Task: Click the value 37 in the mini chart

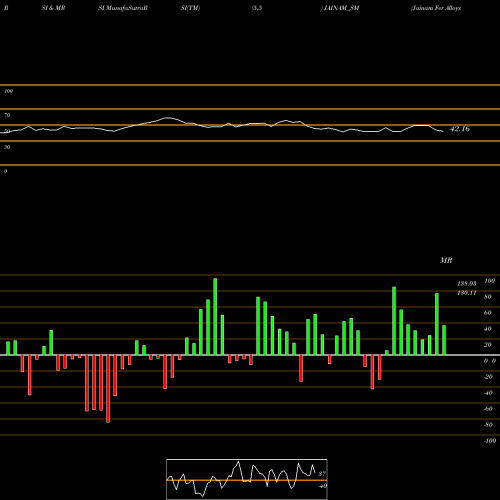Action: pos(322,474)
